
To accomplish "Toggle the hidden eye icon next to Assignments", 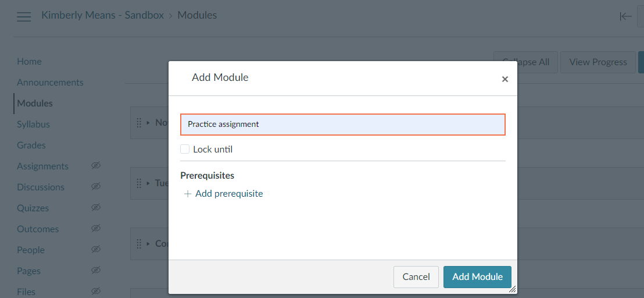I will point(96,166).
